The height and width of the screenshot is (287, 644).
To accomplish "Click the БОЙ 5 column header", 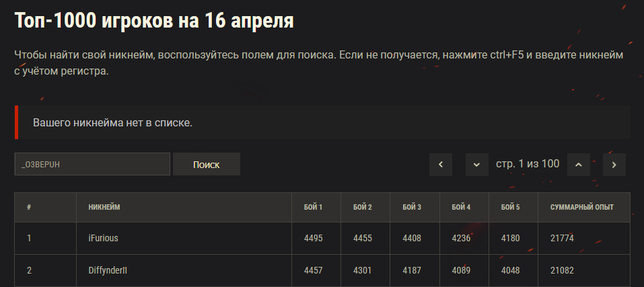I will click(x=511, y=207).
